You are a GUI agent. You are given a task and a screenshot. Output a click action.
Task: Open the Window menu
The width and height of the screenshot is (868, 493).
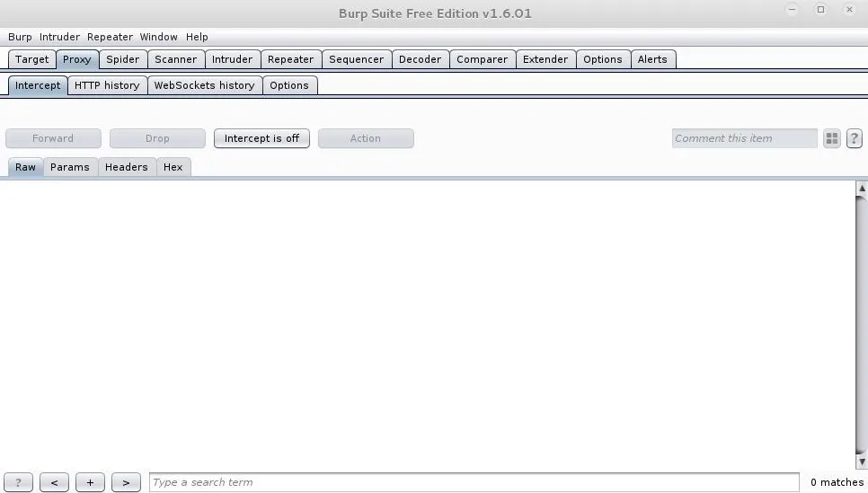[158, 37]
